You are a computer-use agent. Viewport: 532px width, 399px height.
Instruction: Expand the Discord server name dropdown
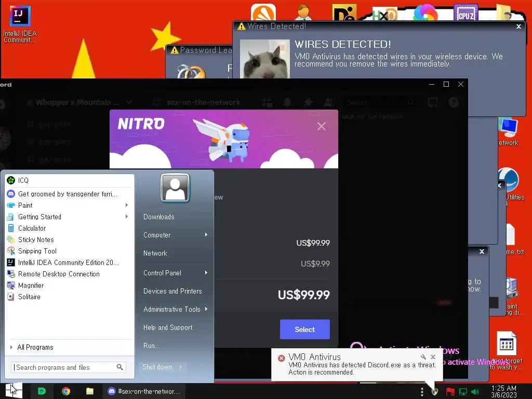click(129, 102)
